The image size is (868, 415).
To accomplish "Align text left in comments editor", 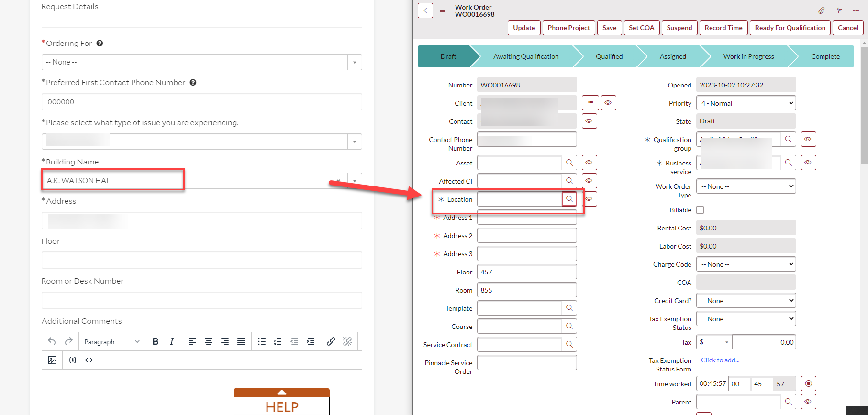I will click(192, 341).
